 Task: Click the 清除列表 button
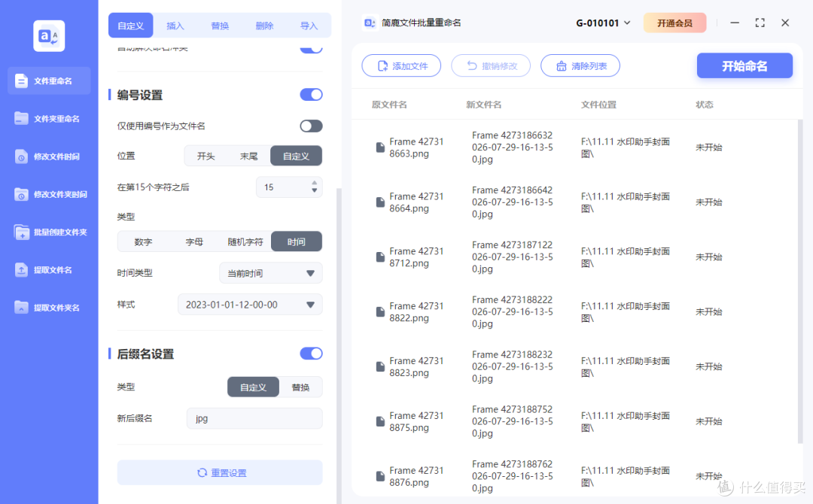[x=580, y=65]
